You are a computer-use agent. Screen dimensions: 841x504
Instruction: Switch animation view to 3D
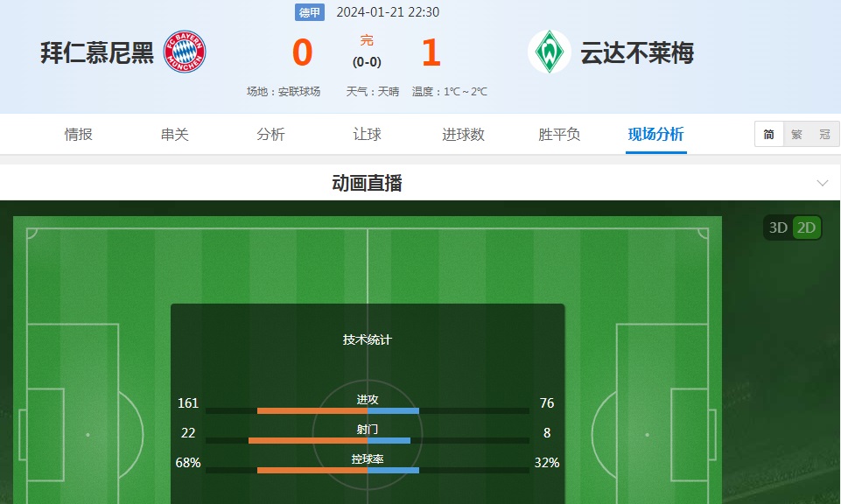click(778, 228)
